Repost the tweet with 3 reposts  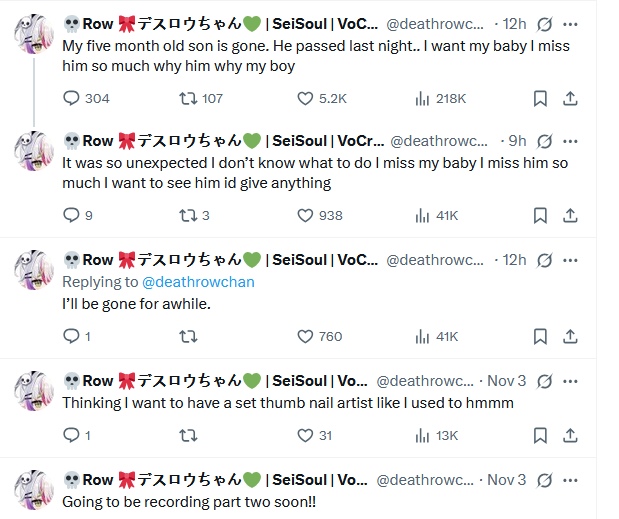186,215
